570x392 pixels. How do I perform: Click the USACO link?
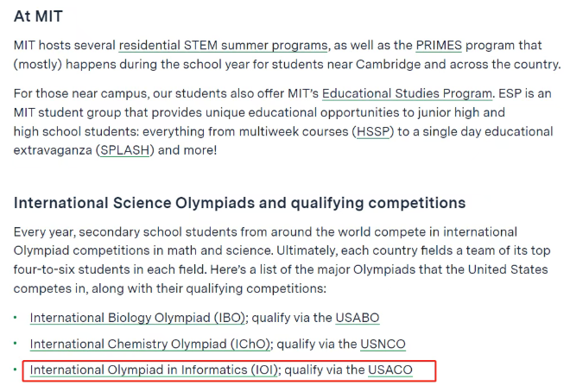(390, 370)
